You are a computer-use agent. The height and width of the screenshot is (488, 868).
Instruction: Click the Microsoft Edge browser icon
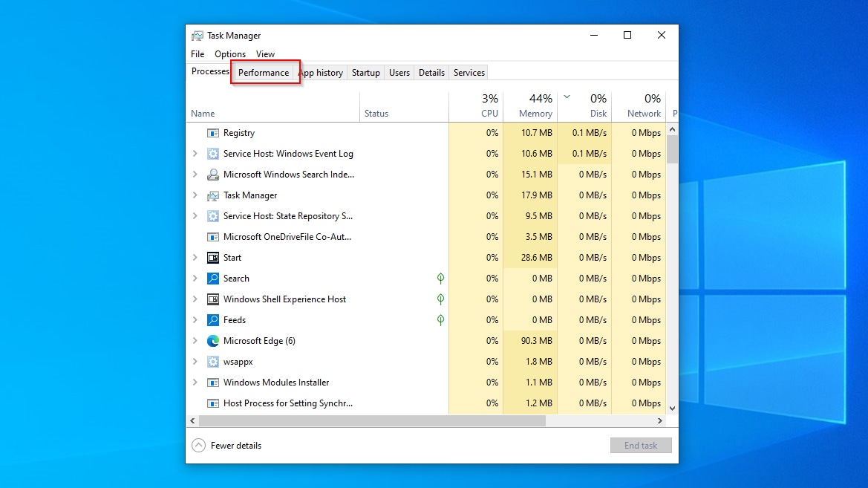click(212, 341)
